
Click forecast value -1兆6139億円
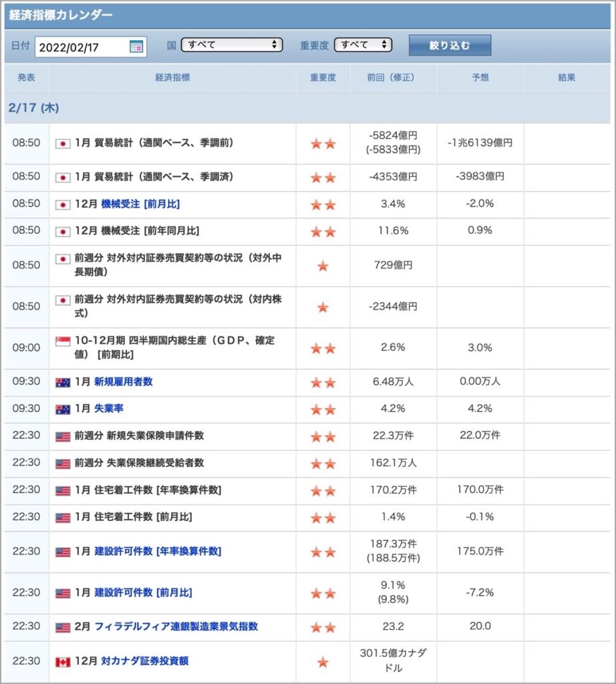pos(480,143)
